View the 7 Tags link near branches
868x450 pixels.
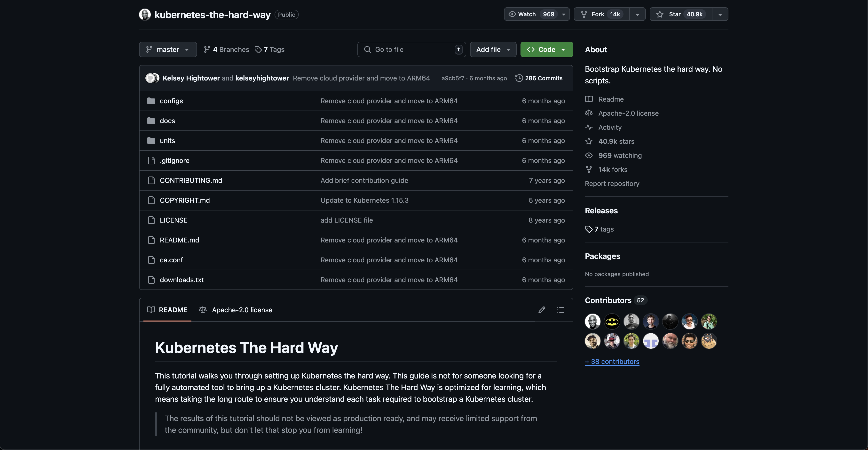pyautogui.click(x=269, y=49)
